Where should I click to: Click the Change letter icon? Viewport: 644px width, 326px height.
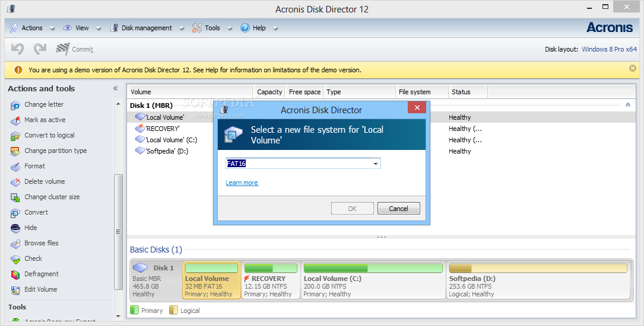[15, 105]
